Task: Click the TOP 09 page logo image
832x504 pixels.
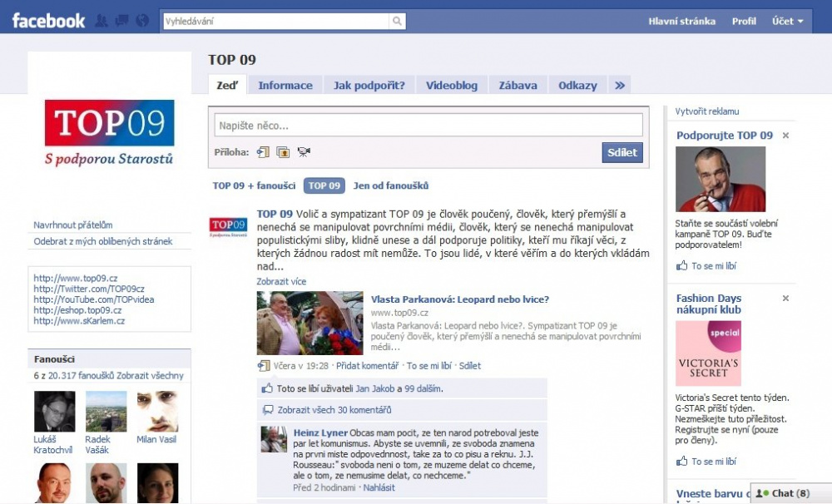Action: point(109,133)
